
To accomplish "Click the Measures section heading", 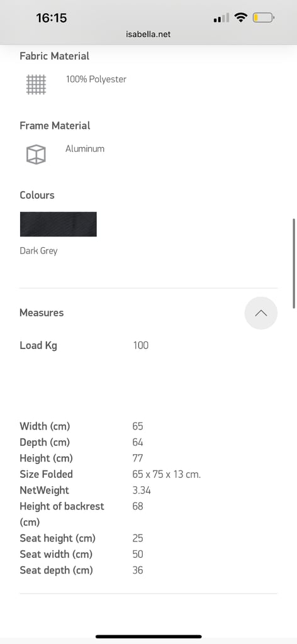I will (x=42, y=313).
